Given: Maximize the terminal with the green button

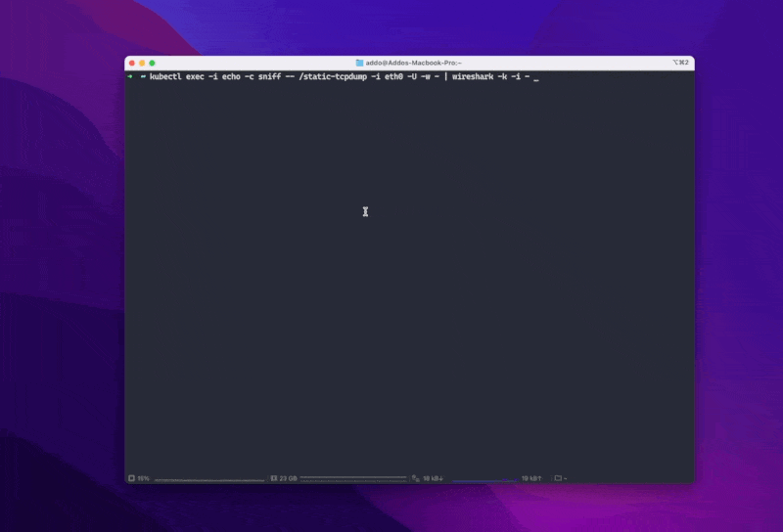Looking at the screenshot, I should pyautogui.click(x=152, y=63).
